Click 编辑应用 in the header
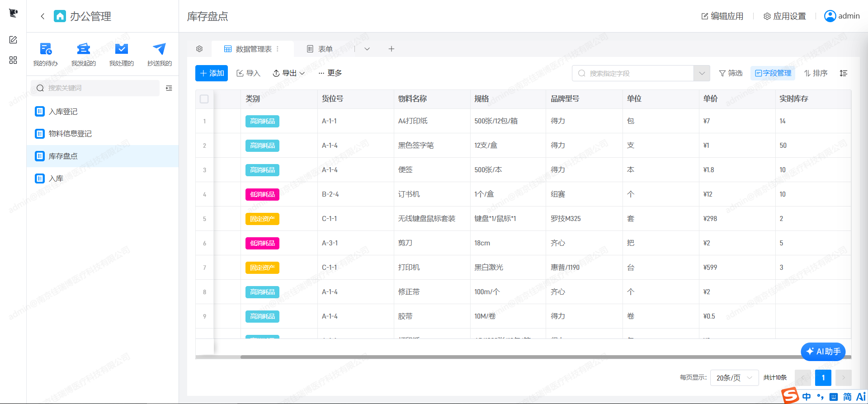The height and width of the screenshot is (404, 868). pyautogui.click(x=722, y=16)
